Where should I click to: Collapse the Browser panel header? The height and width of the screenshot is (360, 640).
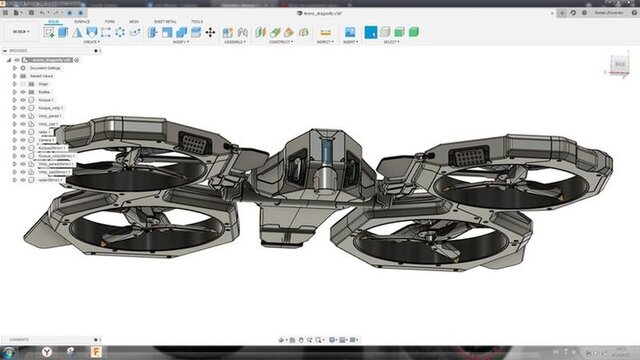coord(4,51)
